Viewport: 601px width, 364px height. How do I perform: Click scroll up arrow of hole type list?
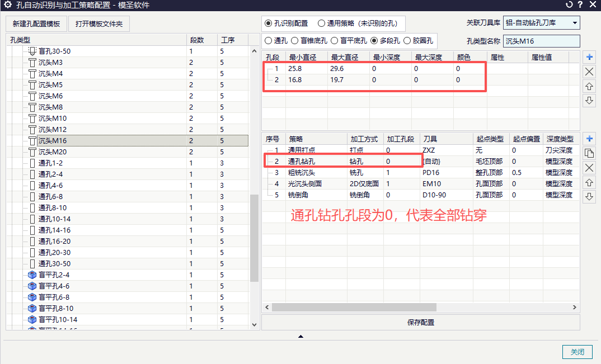pyautogui.click(x=254, y=51)
